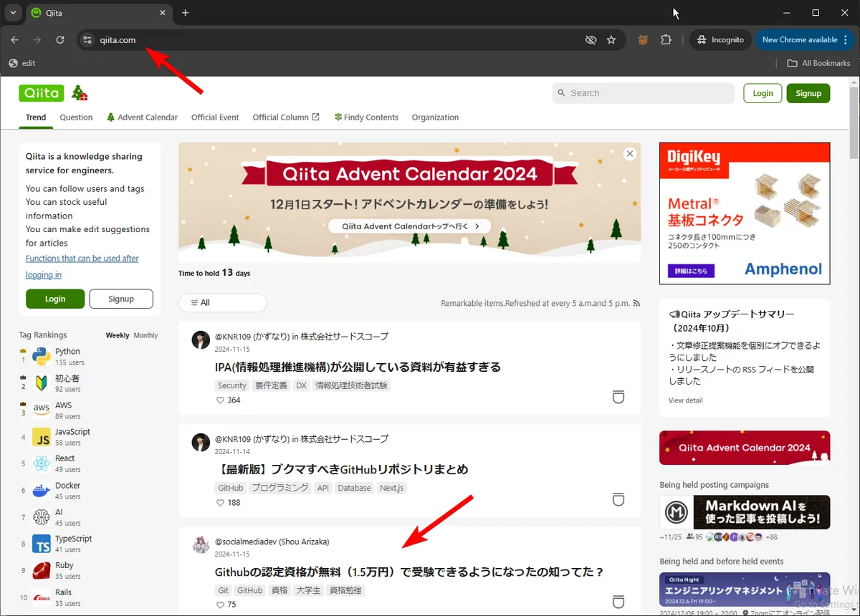Open the Advent Calendar tab

coord(142,117)
